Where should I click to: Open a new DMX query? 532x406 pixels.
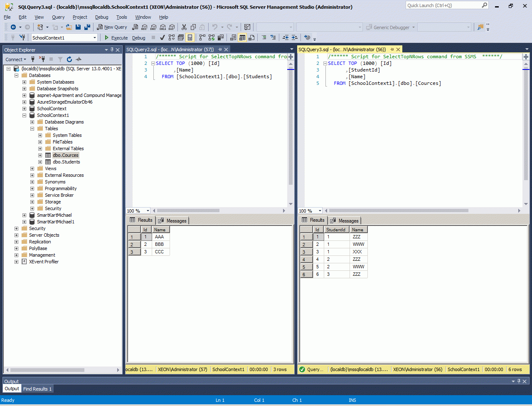point(153,27)
